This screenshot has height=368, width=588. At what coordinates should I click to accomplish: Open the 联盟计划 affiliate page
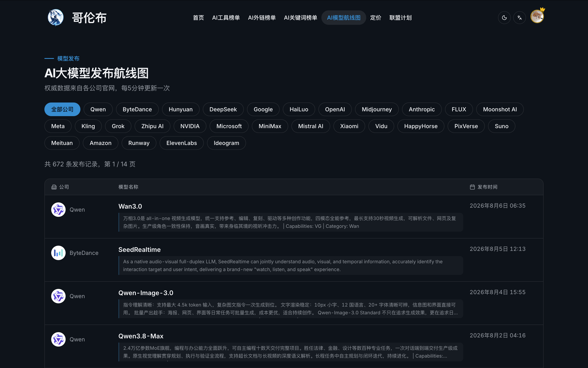pos(401,18)
